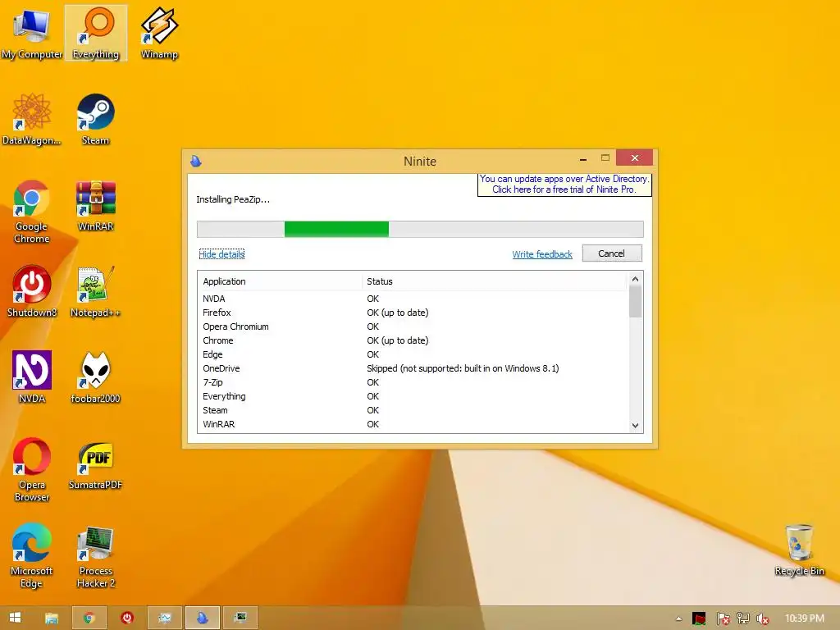Cancel the Ninite installation

(x=612, y=253)
